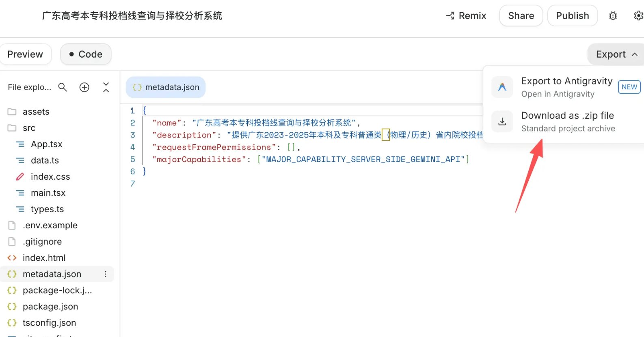Switch to the Code tab
The height and width of the screenshot is (337, 644).
click(x=86, y=54)
